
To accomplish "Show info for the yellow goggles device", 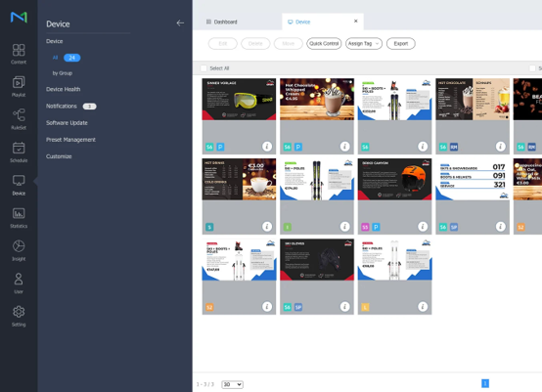I will [x=267, y=147].
